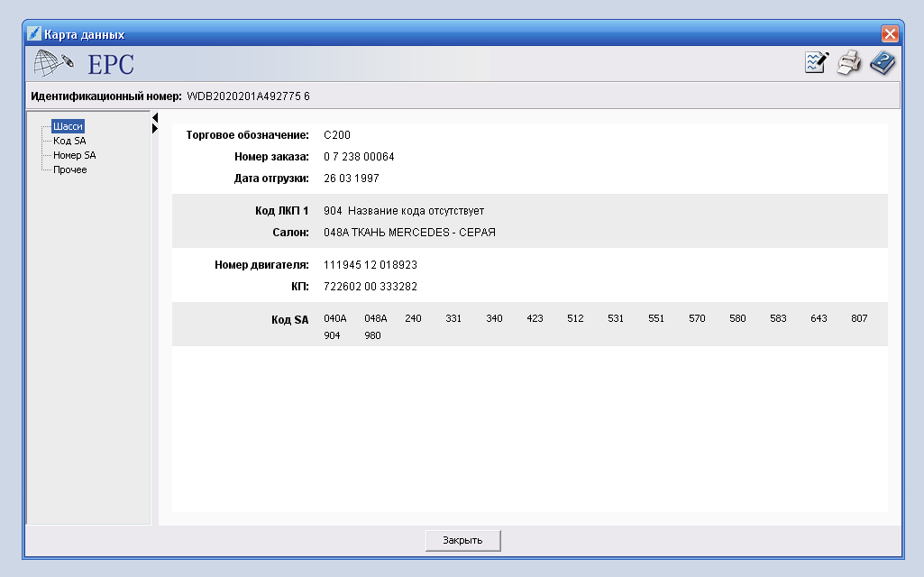
Task: Click the Номер заказа label
Action: pyautogui.click(x=271, y=157)
